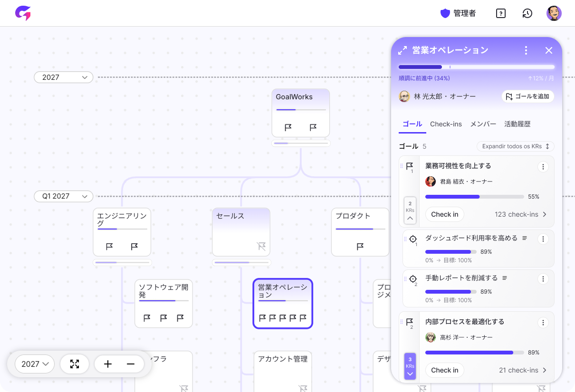This screenshot has height=392, width=575.
Task: Switch to the Check-ins tab
Action: coord(446,124)
